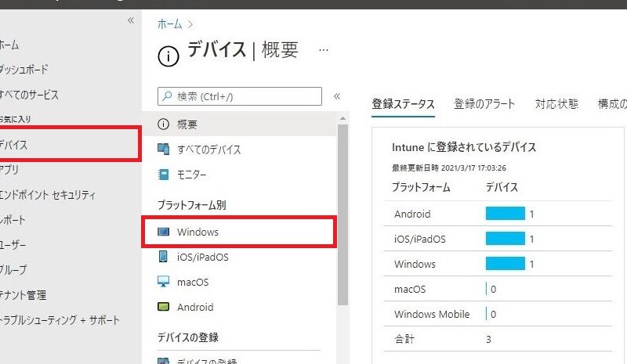Click the overview info icon in the menu
The image size is (627, 364).
163,124
